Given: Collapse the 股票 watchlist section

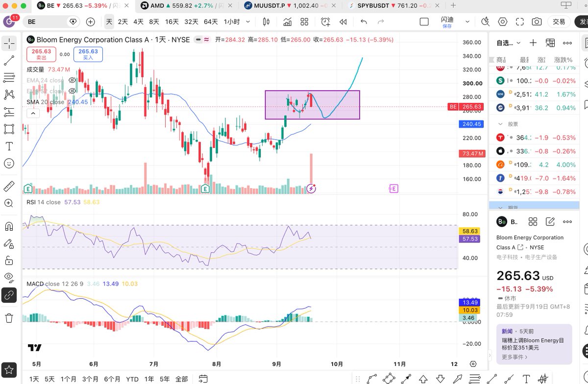Looking at the screenshot, I should tap(500, 124).
